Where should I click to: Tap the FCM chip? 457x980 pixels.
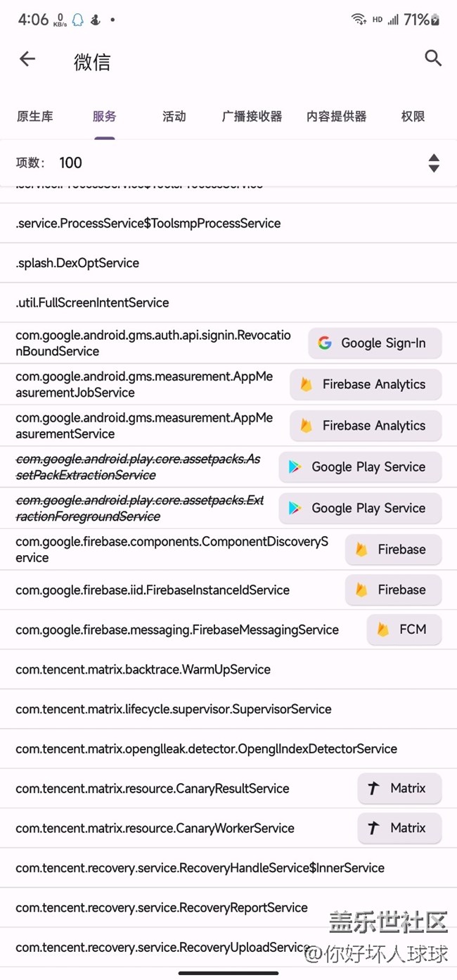coord(404,630)
